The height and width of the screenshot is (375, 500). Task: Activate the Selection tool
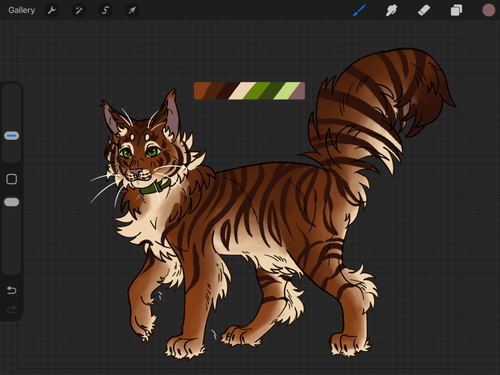click(105, 10)
